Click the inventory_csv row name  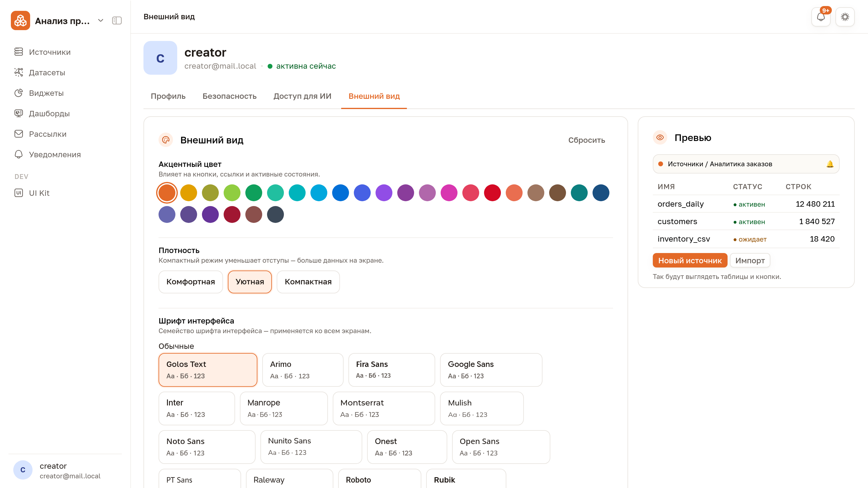click(683, 239)
